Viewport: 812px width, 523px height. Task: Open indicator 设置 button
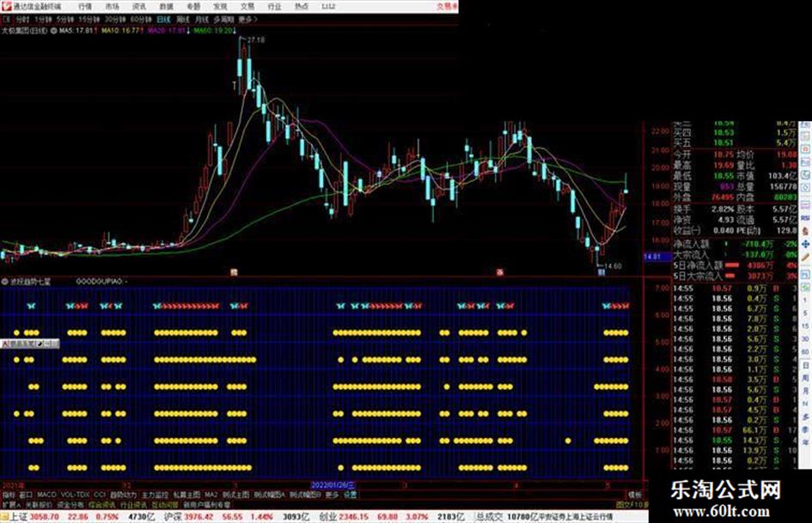pos(351,495)
